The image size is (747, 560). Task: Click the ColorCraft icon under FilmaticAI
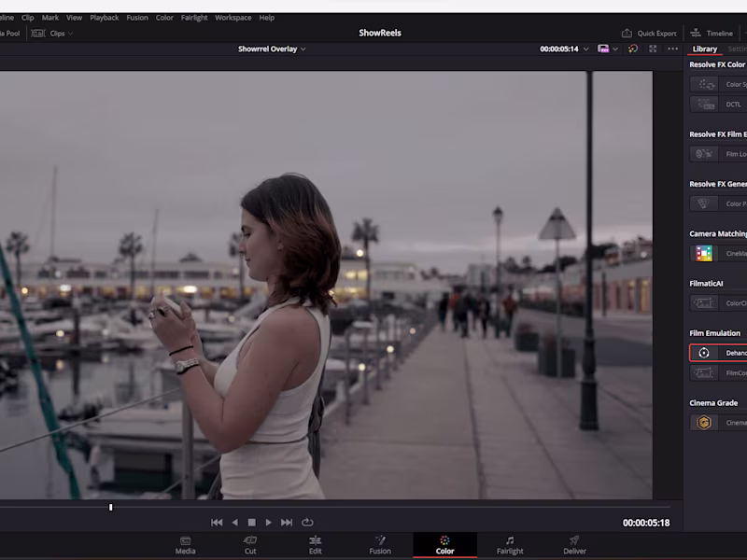(703, 302)
